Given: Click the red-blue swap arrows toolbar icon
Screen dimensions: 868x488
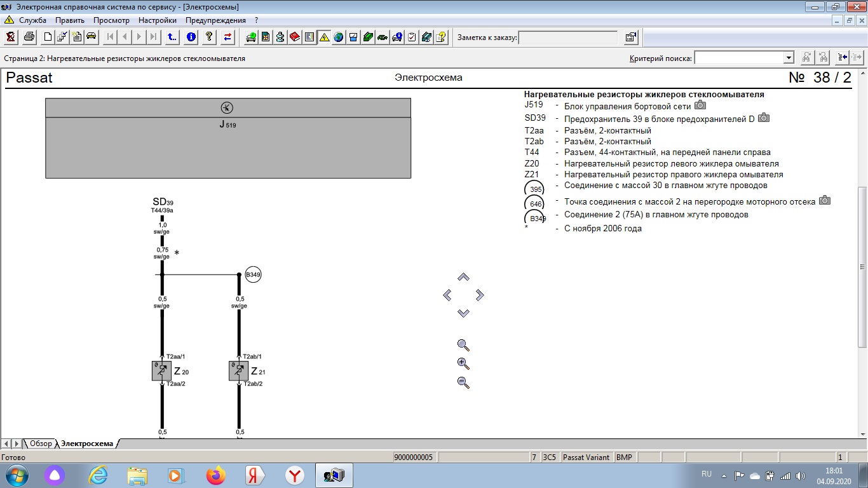Looking at the screenshot, I should [227, 37].
